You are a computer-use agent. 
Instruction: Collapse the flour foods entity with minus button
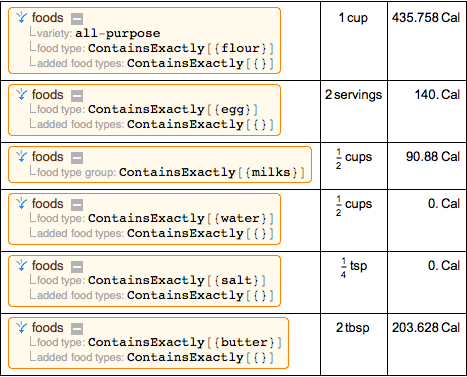point(77,19)
